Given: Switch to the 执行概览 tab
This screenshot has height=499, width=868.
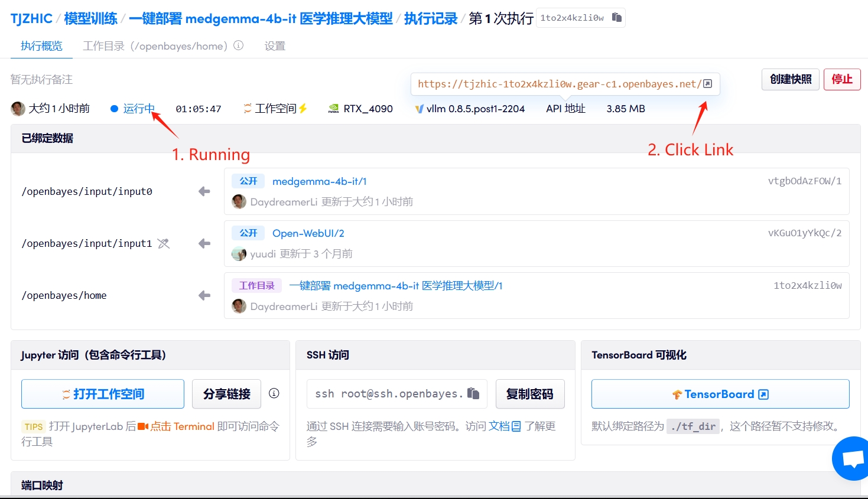Looking at the screenshot, I should click(x=41, y=46).
